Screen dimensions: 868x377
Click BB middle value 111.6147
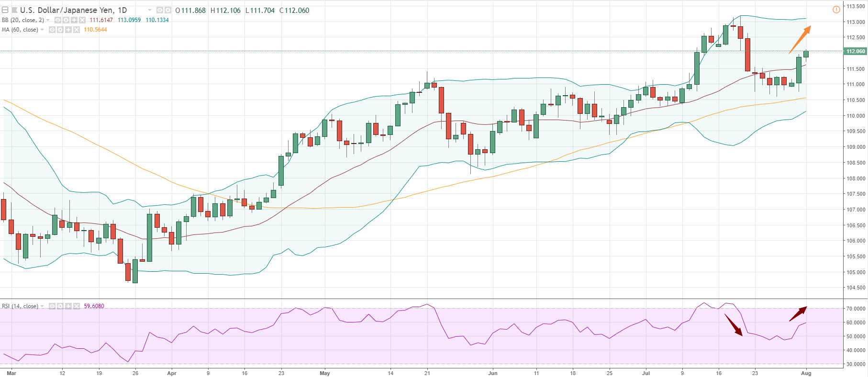[101, 20]
